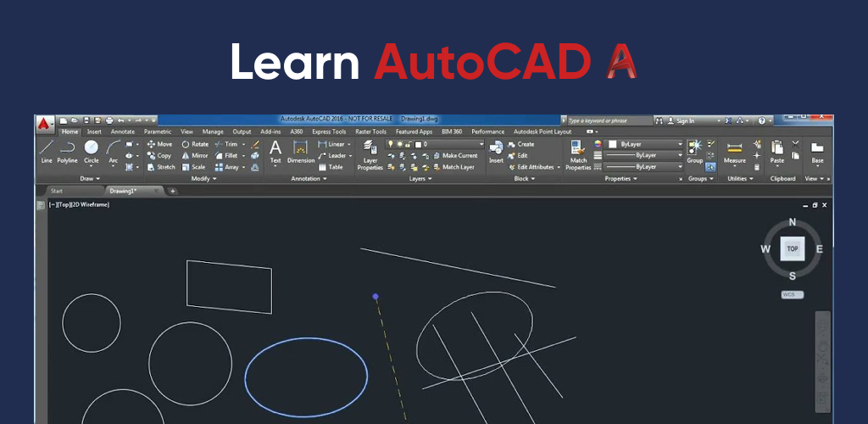Image resolution: width=868 pixels, height=424 pixels.
Task: Select the Circle tool
Action: coord(92,152)
